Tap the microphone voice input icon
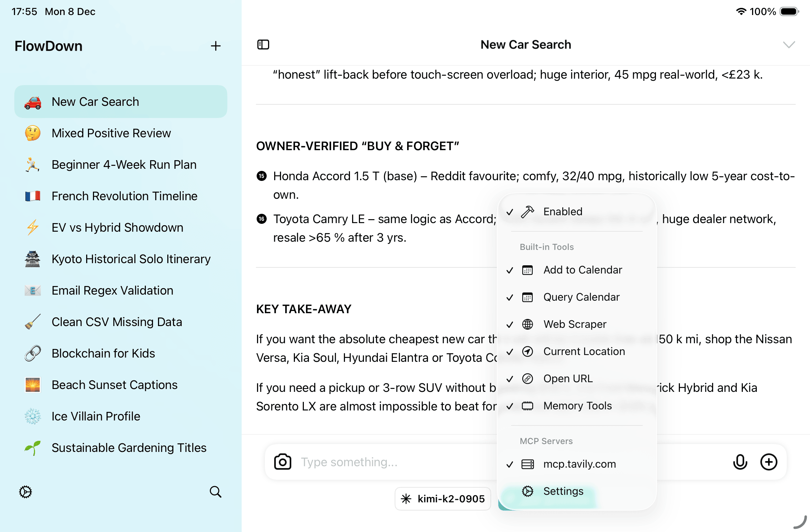 (x=740, y=462)
